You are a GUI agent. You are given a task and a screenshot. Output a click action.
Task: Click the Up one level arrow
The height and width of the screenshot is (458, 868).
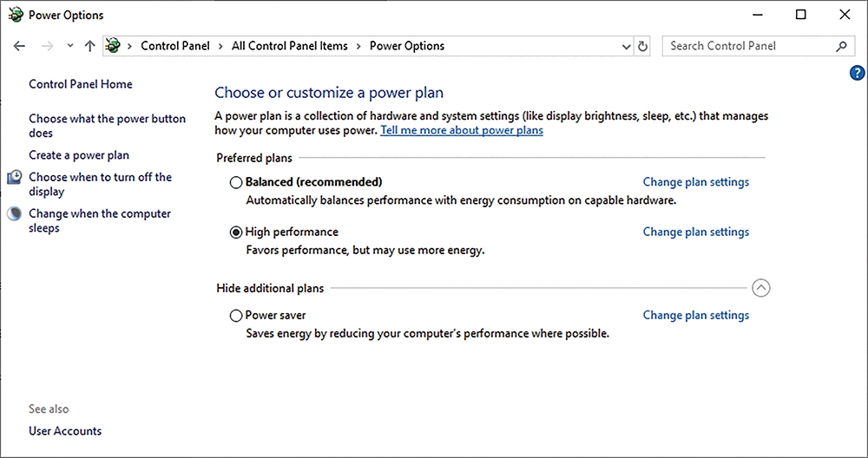tap(89, 46)
